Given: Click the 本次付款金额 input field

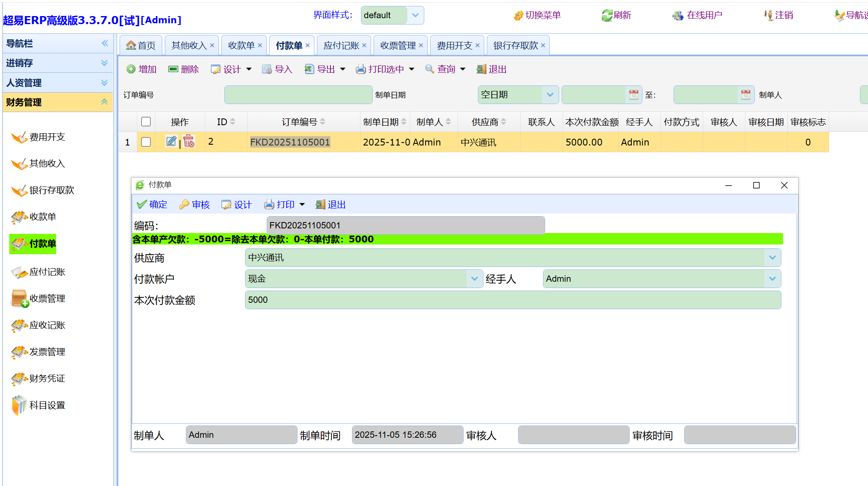Looking at the screenshot, I should (513, 300).
